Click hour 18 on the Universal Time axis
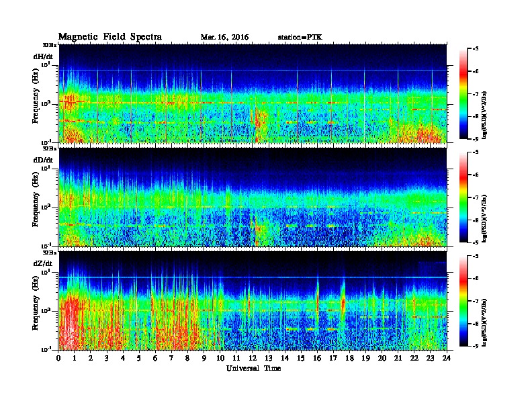This screenshot has height=411, width=532. click(349, 359)
